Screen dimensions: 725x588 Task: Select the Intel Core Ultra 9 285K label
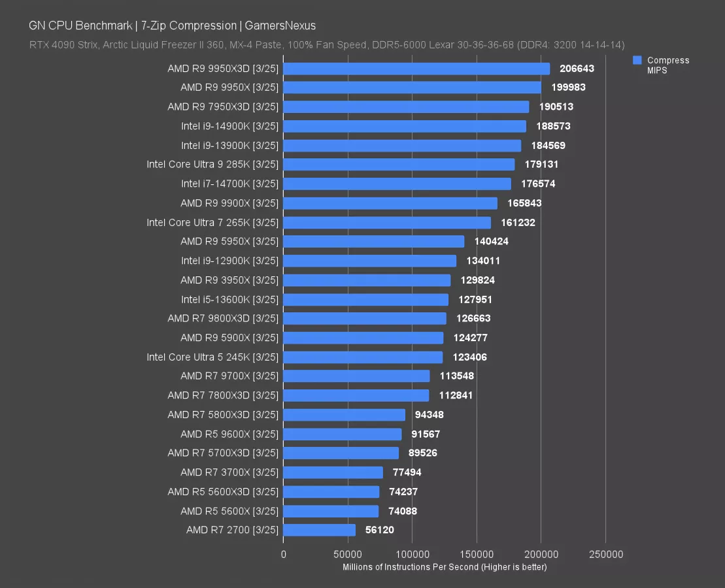(x=212, y=165)
